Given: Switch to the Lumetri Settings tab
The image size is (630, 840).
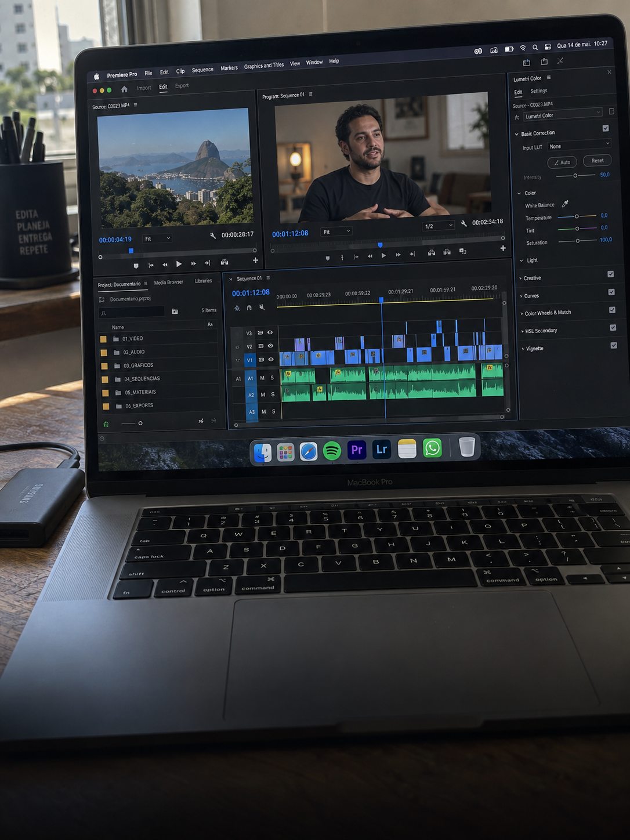Looking at the screenshot, I should click(x=539, y=90).
